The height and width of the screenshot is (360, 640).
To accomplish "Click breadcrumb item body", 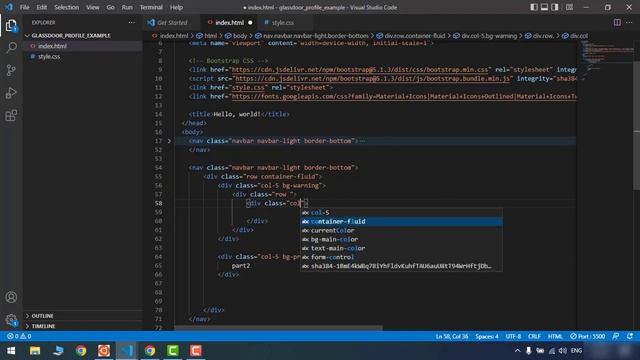I will [x=236, y=36].
